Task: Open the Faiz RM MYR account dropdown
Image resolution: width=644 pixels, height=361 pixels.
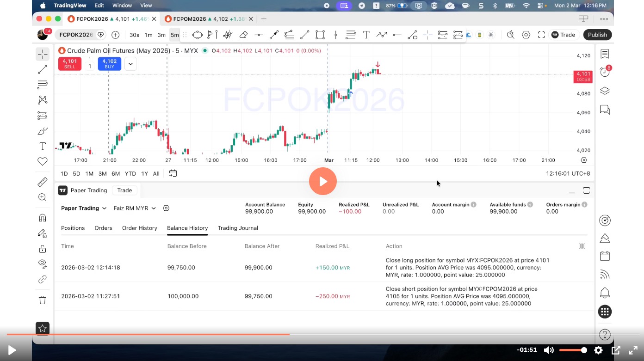Action: (x=135, y=208)
